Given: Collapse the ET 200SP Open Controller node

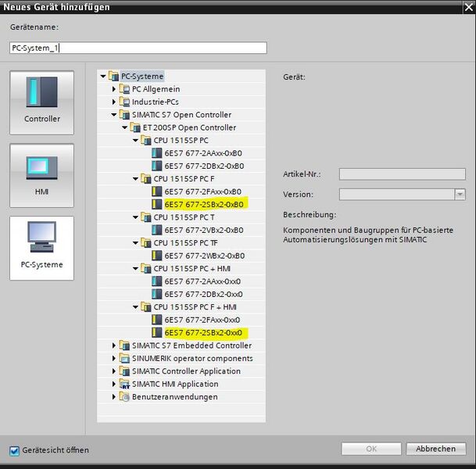Looking at the screenshot, I should (x=124, y=127).
